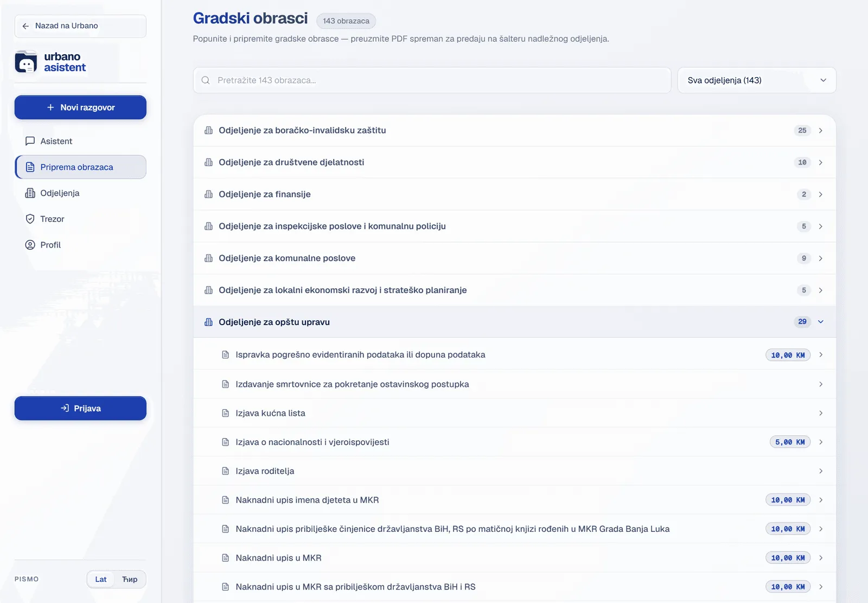Click the document icon of Ispravka pogrešno evidentiranih podataka
This screenshot has width=868, height=603.
point(226,355)
